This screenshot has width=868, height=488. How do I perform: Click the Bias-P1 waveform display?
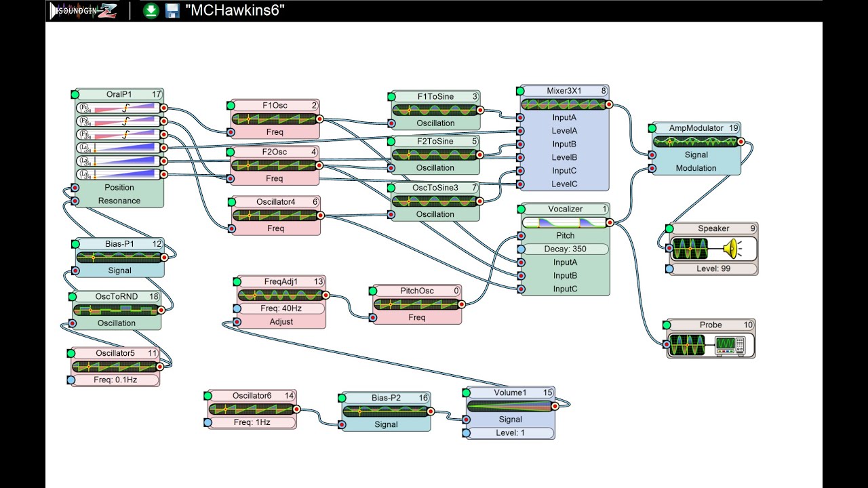coord(119,258)
